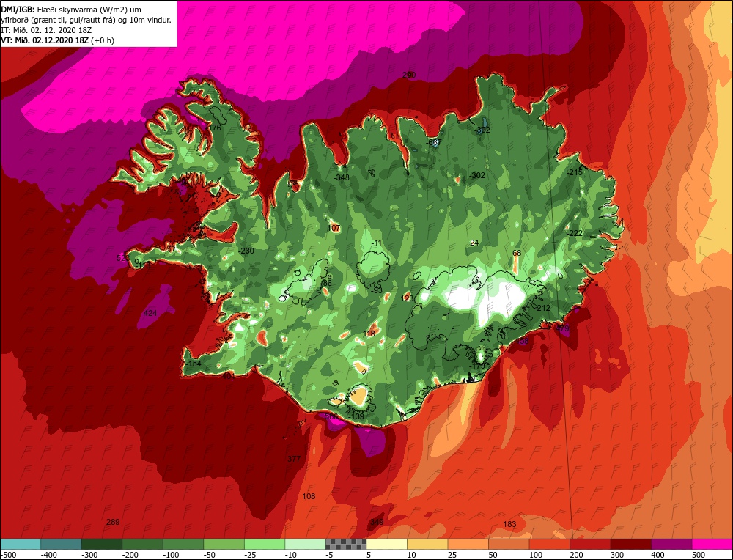Click the '50' legend label

(x=494, y=555)
